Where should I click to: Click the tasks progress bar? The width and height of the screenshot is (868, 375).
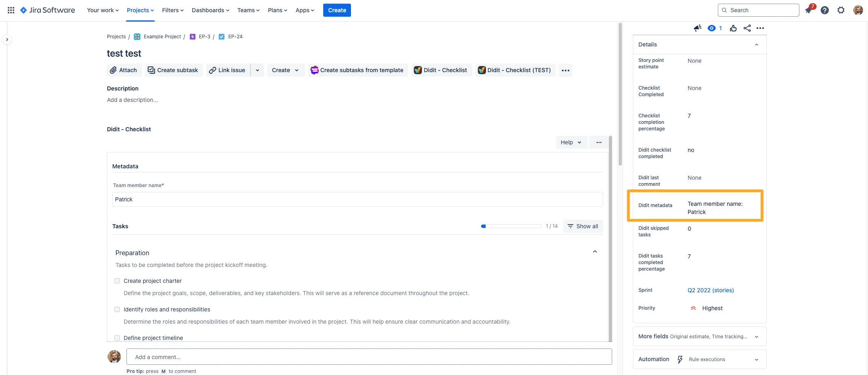pos(511,226)
